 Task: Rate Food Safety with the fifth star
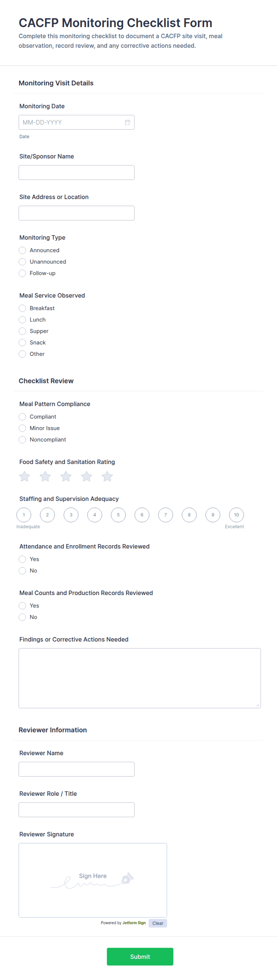107,476
